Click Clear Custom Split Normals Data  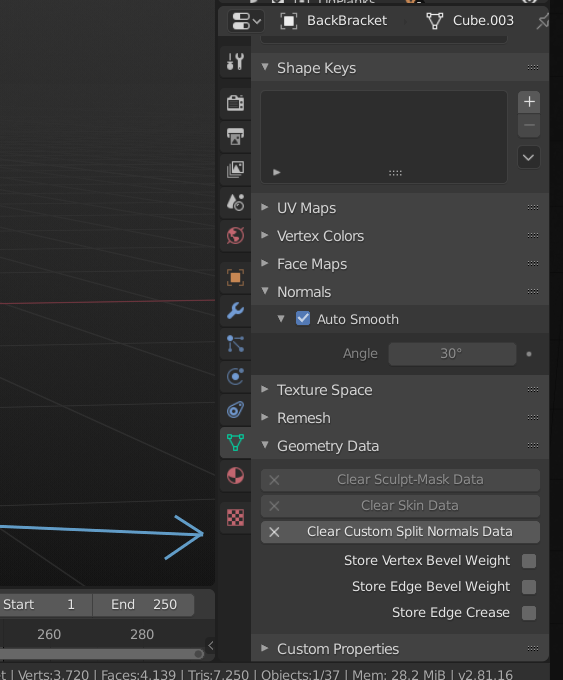[400, 532]
